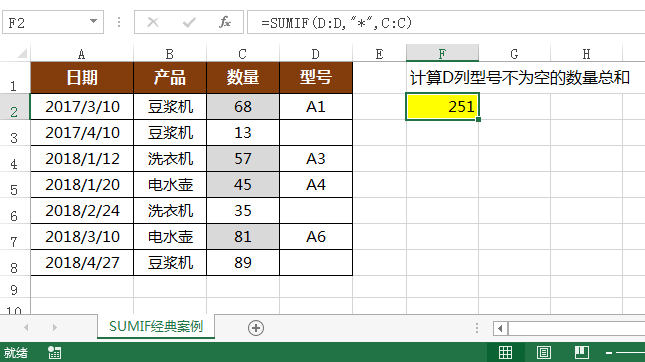This screenshot has height=362, width=645.
Task: Select column A header
Action: coord(82,53)
